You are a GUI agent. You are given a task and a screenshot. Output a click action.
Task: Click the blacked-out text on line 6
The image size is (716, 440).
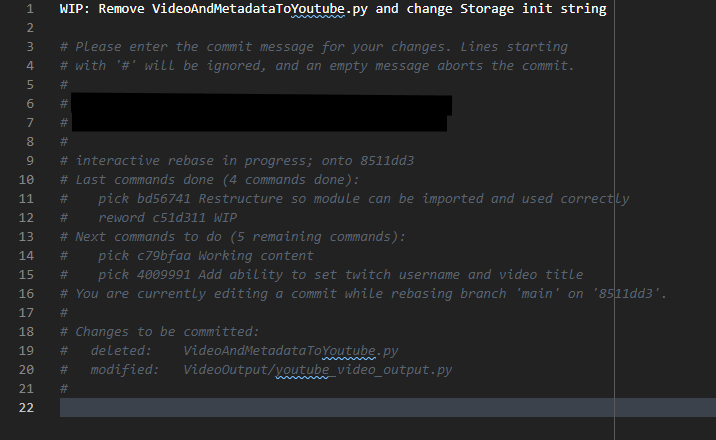[262, 105]
